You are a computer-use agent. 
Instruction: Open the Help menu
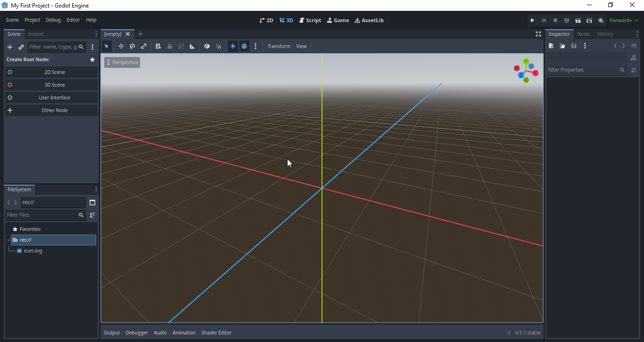pyautogui.click(x=91, y=20)
